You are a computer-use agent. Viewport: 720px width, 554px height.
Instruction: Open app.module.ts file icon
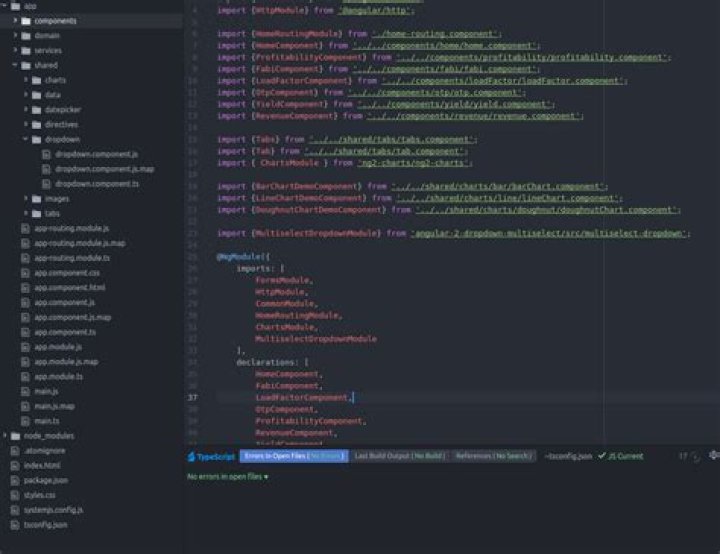click(26, 377)
